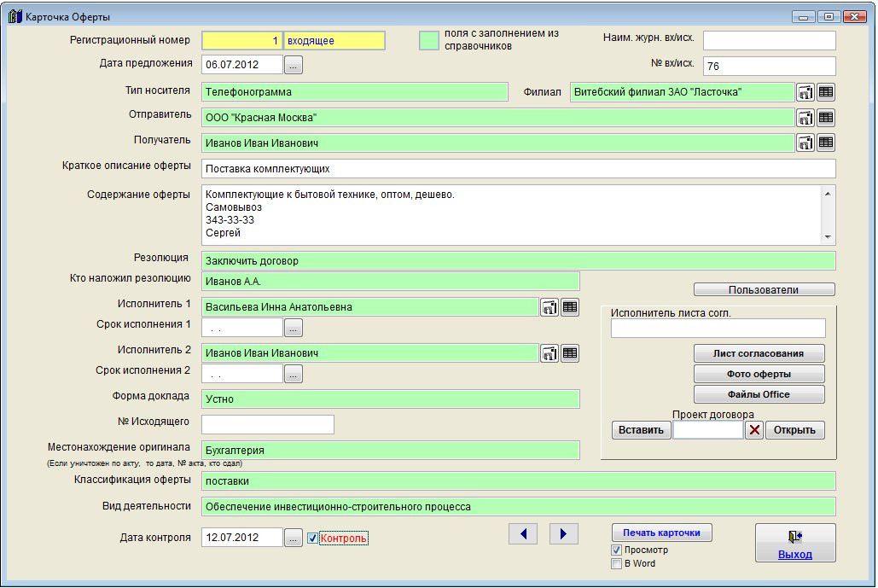Go to the next card with right arrow
The height and width of the screenshot is (588, 878).
click(563, 534)
